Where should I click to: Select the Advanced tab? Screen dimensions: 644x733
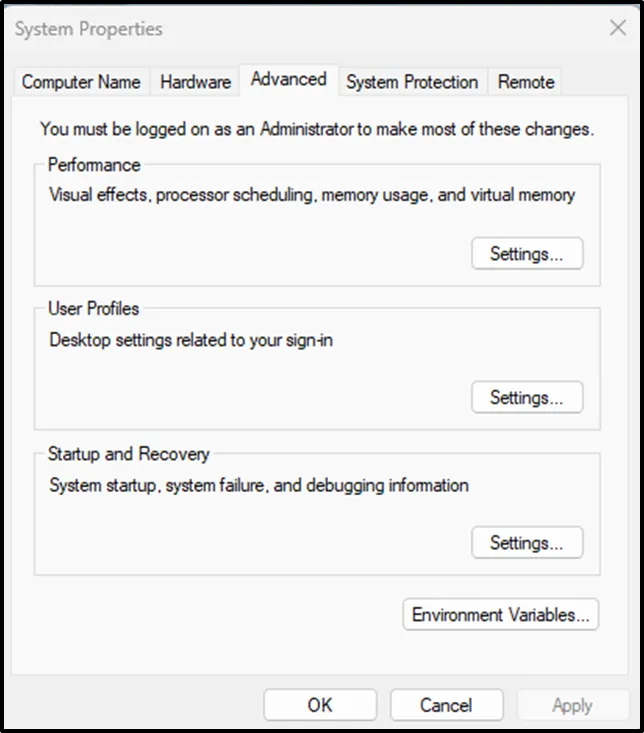click(x=289, y=79)
